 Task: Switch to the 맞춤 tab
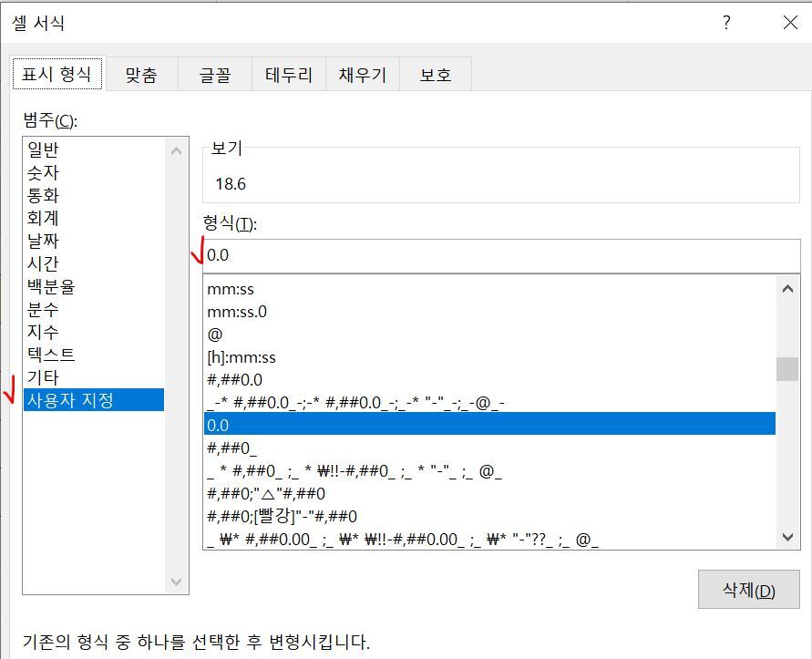tap(141, 75)
